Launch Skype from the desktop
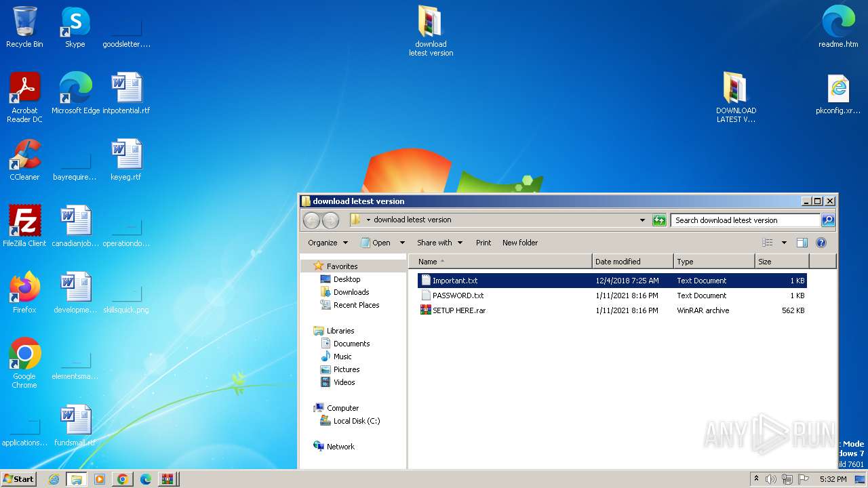868x488 pixels. click(x=75, y=27)
